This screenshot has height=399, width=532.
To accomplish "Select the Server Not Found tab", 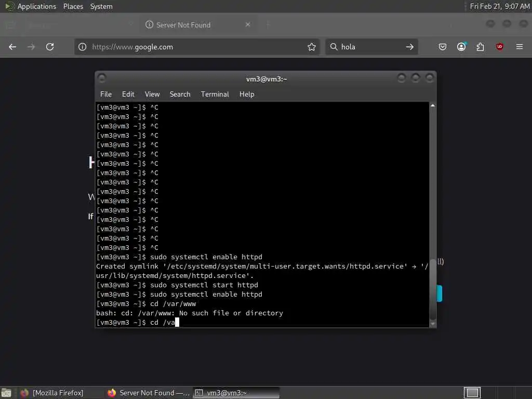I will [198, 25].
